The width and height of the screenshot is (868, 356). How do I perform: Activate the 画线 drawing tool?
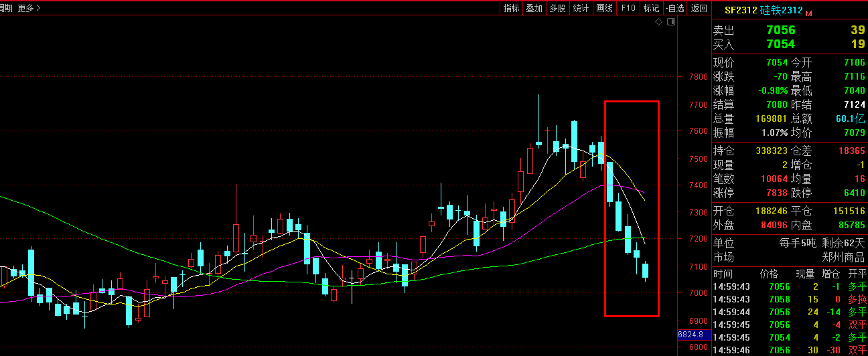coord(604,8)
